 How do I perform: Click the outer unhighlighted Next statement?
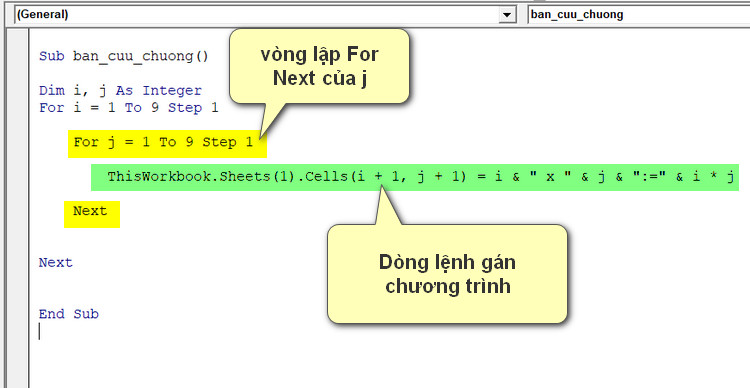pos(55,263)
